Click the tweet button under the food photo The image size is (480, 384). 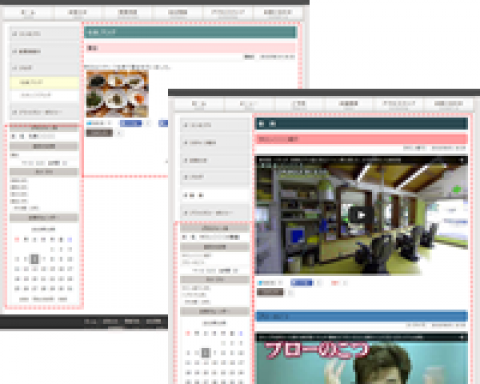96,123
